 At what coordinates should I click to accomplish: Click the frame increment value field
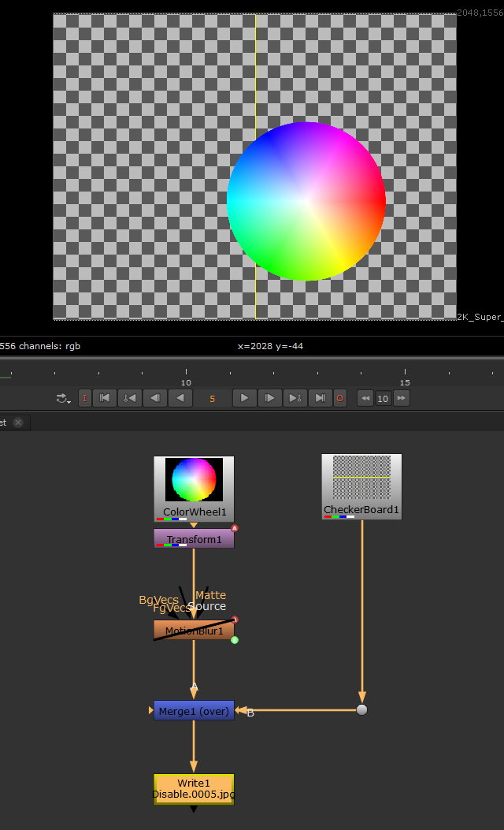click(x=383, y=399)
